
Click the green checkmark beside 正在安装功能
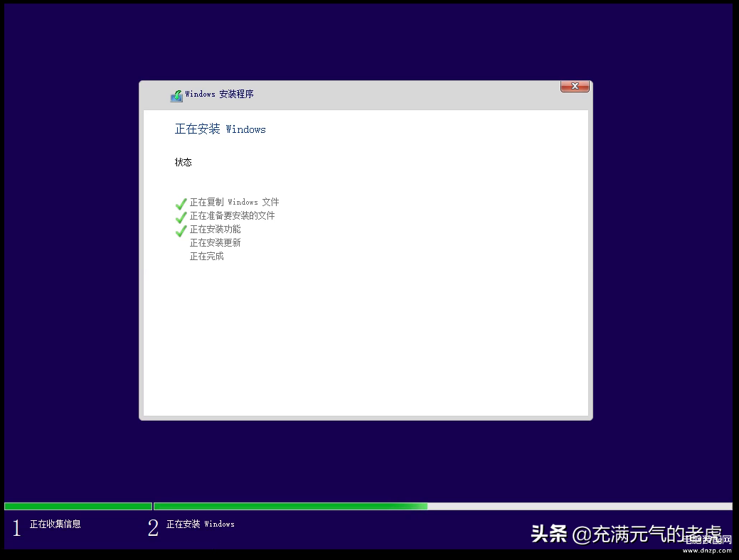coord(181,231)
